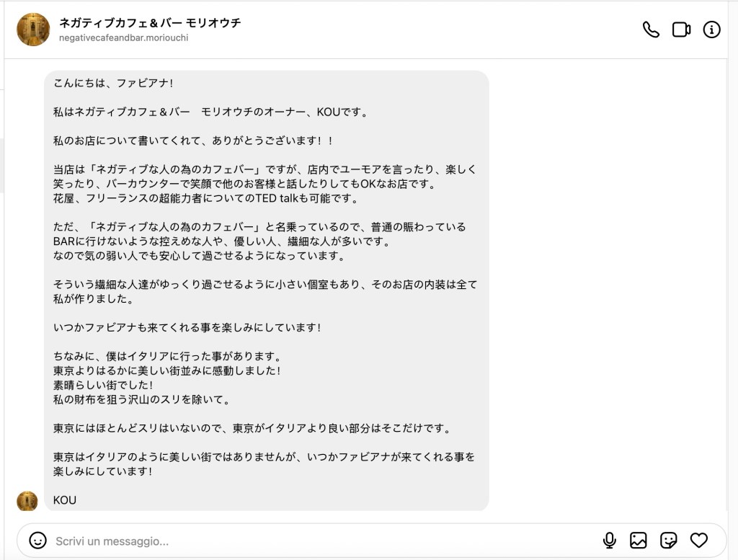
Task: Click the greeting line "こんにちは、ファビアナ!"
Action: click(114, 83)
